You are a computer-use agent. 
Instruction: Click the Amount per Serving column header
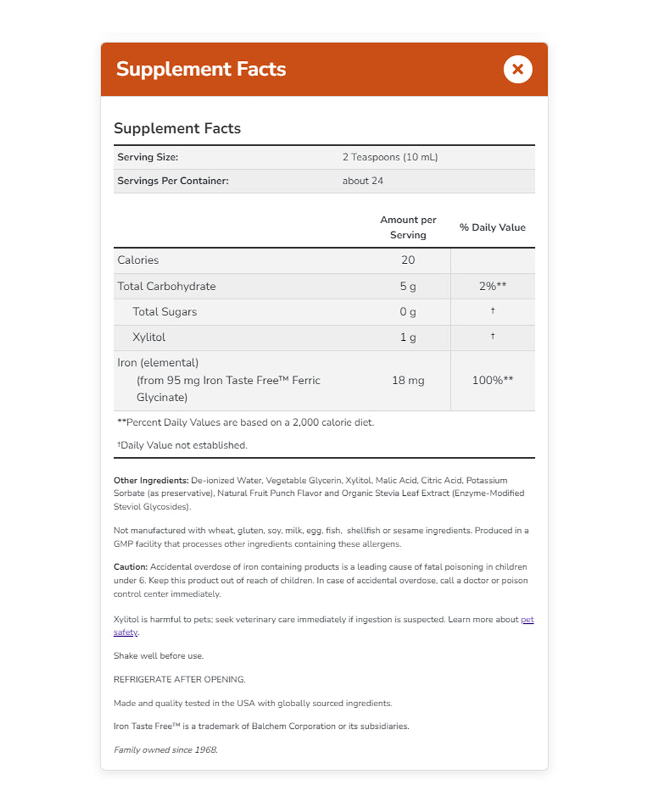point(408,227)
